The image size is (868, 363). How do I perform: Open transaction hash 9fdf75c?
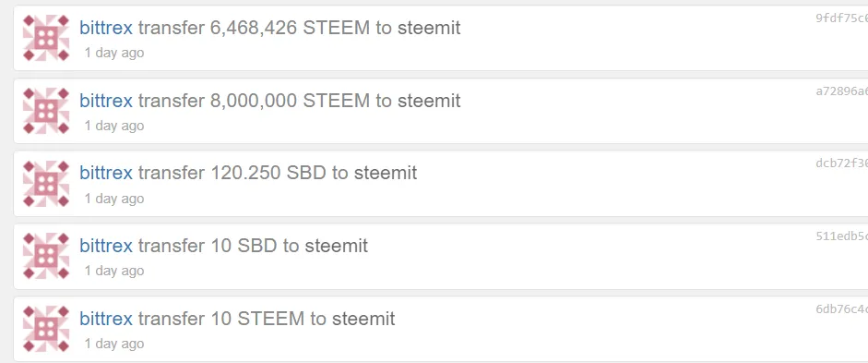[x=841, y=18]
